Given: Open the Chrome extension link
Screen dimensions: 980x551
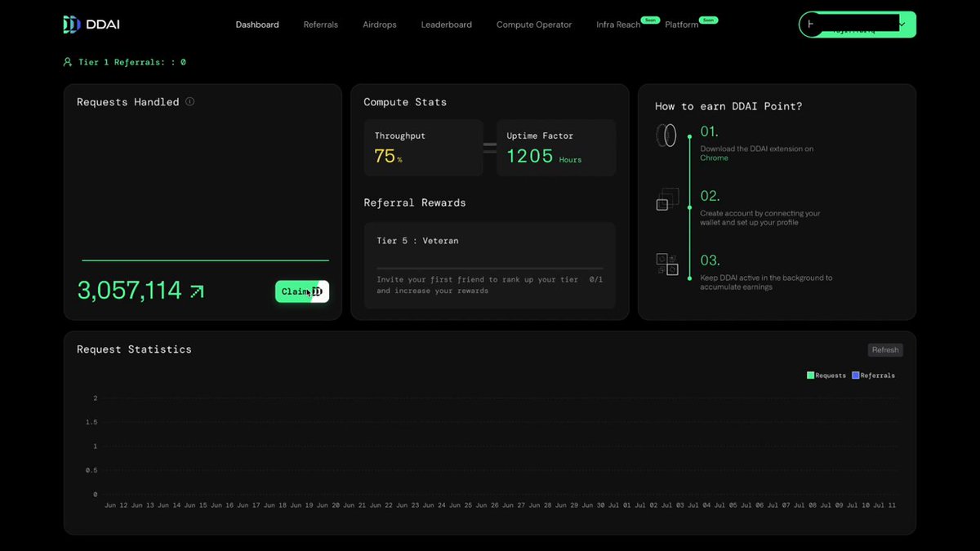Looking at the screenshot, I should coord(714,158).
